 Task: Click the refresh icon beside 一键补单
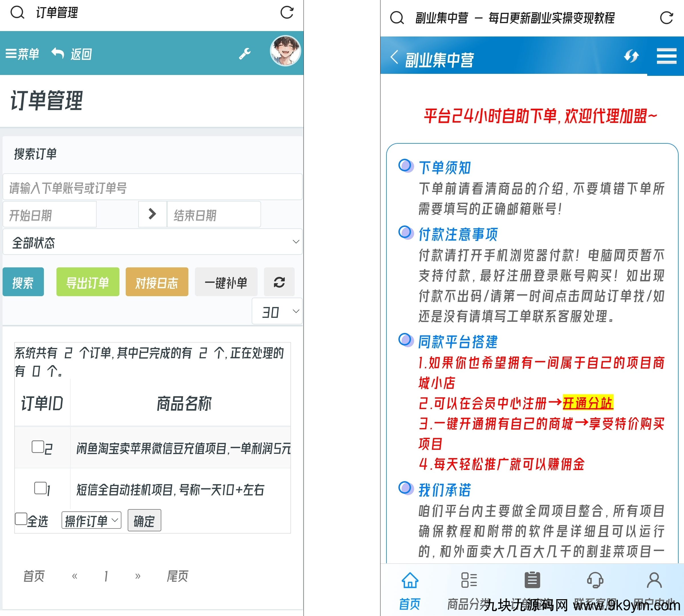[x=279, y=282]
